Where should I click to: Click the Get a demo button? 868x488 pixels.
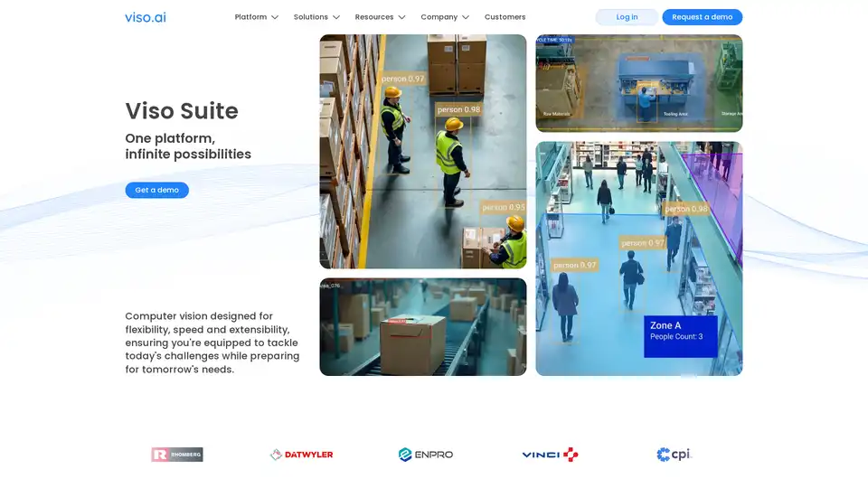(156, 190)
